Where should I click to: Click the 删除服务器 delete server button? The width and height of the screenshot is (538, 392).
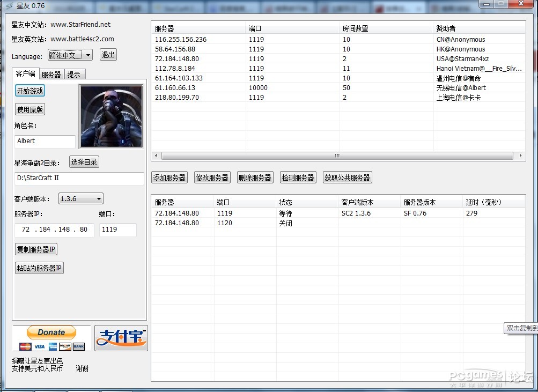point(255,177)
